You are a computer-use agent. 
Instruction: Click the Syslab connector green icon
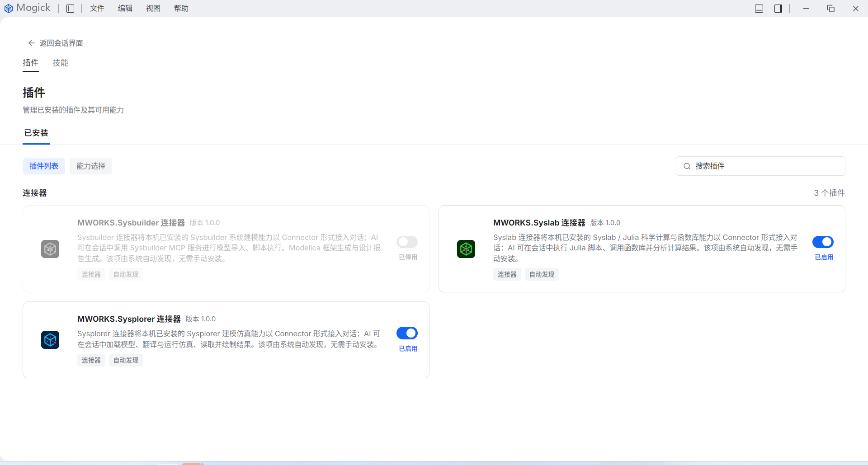click(x=466, y=249)
